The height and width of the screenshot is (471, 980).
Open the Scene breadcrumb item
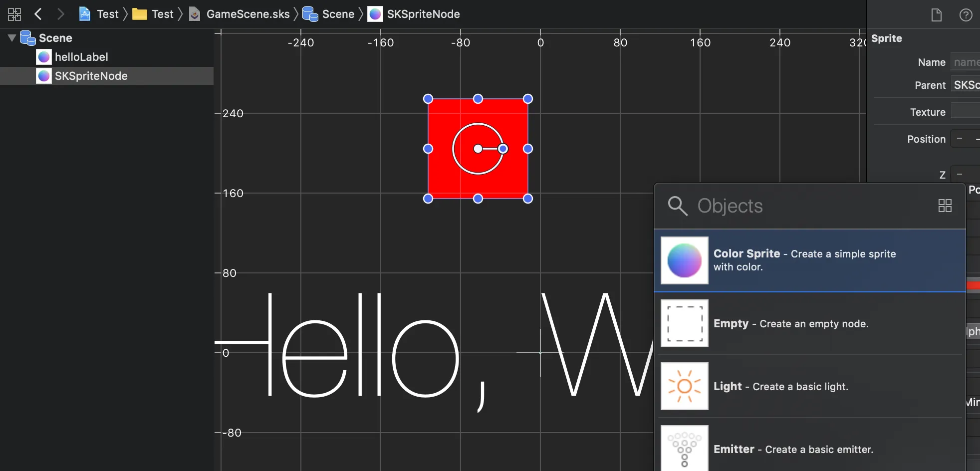pos(328,14)
